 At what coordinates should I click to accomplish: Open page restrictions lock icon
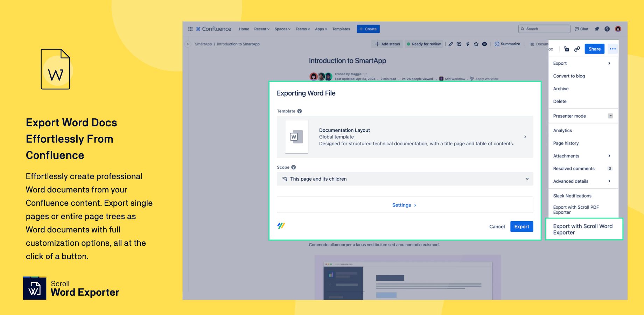click(x=566, y=49)
